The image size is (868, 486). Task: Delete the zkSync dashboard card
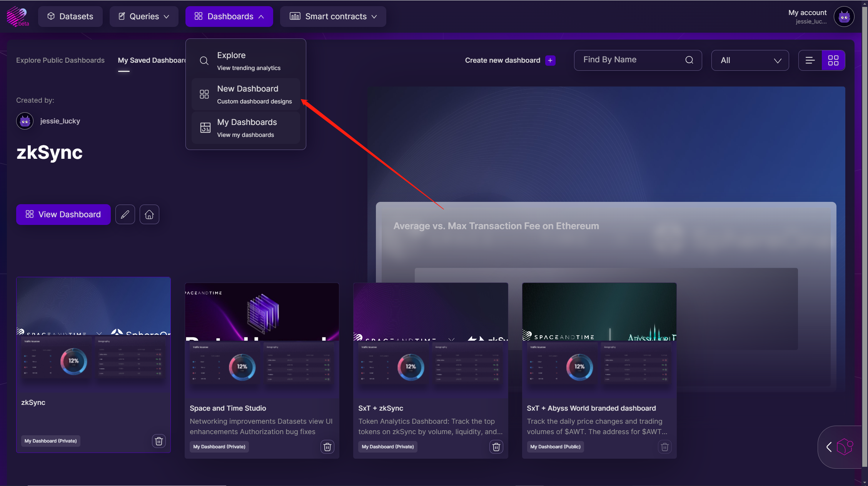[x=159, y=441]
